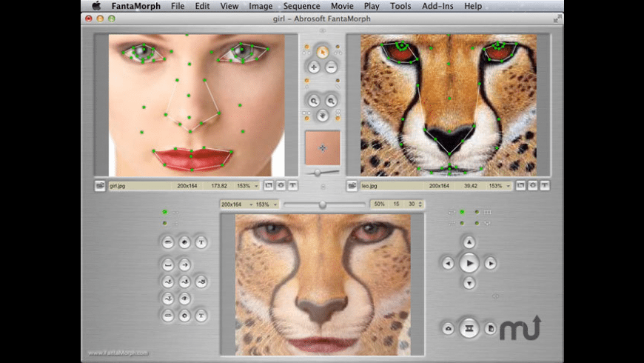Screen dimensions: 644x363
Task: Open the Tools menu
Action: coord(400,6)
